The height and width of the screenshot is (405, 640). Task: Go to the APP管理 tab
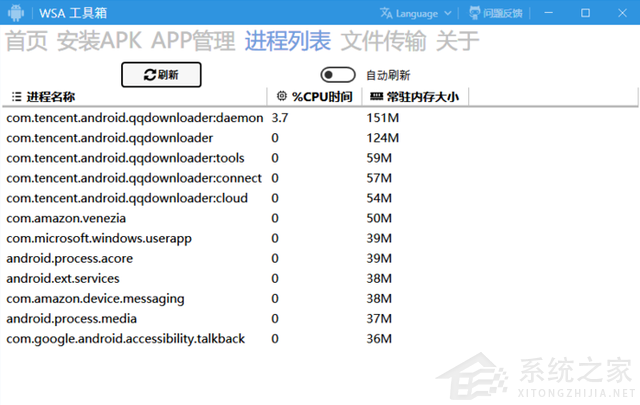point(193,42)
